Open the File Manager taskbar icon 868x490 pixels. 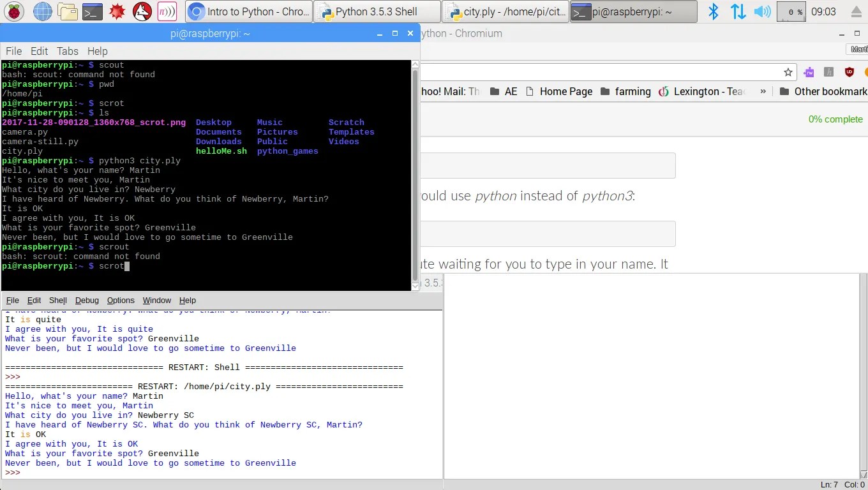tap(66, 11)
